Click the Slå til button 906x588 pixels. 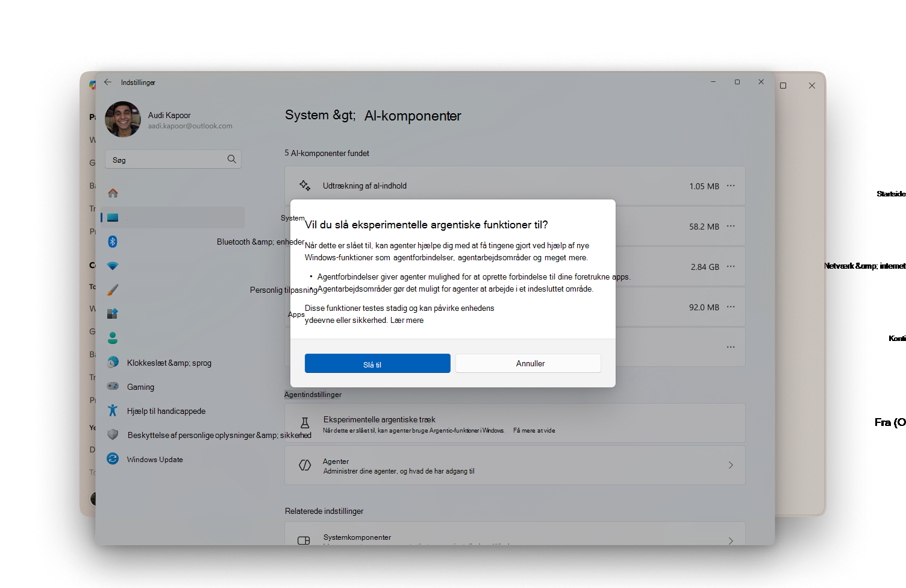point(377,363)
